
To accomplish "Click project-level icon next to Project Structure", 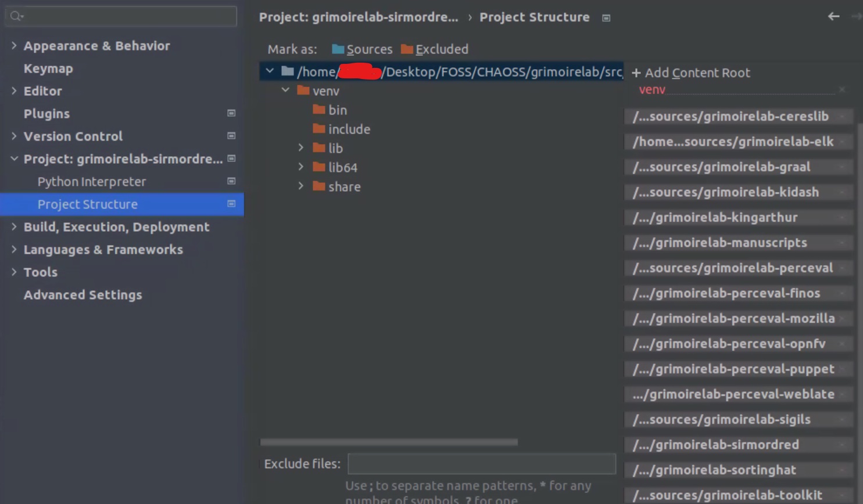I will (x=231, y=204).
